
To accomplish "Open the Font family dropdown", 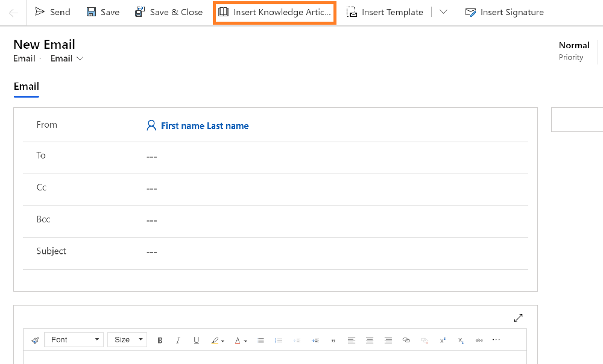I will tap(74, 339).
